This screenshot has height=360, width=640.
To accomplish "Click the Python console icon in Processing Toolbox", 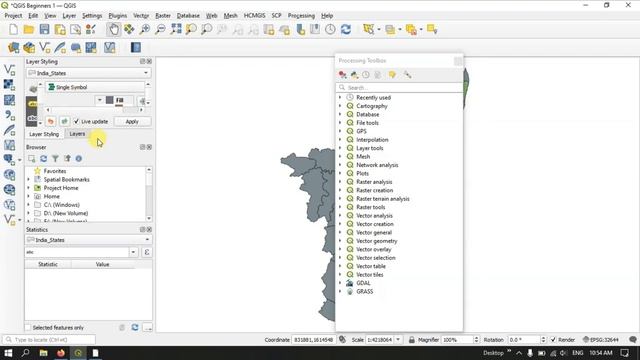I will coord(354,75).
